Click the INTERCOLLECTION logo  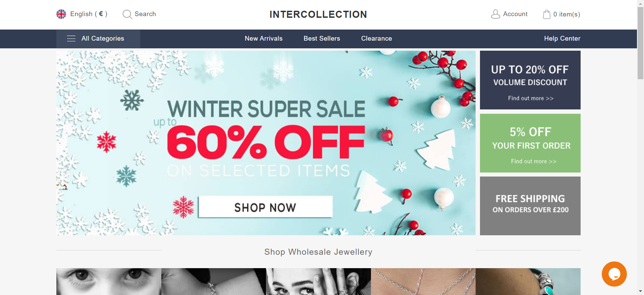318,14
